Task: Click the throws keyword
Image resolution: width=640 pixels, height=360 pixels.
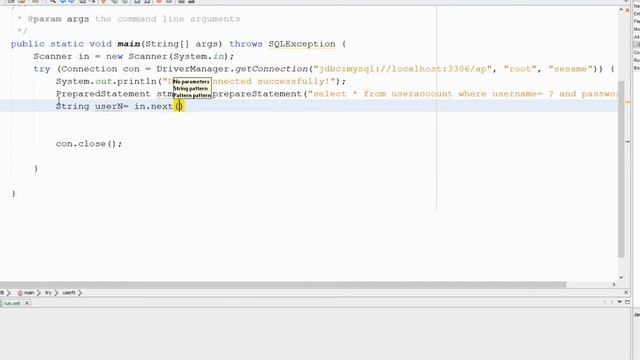Action: point(246,44)
